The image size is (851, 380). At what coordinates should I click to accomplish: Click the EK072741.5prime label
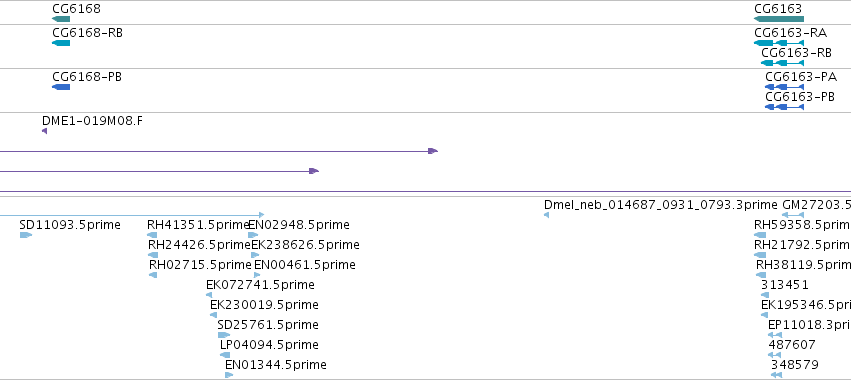(260, 284)
